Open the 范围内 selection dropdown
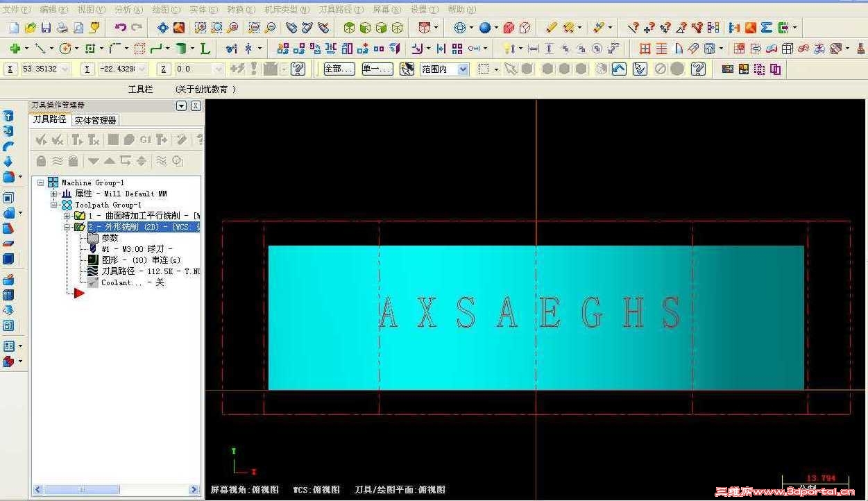 (x=463, y=69)
